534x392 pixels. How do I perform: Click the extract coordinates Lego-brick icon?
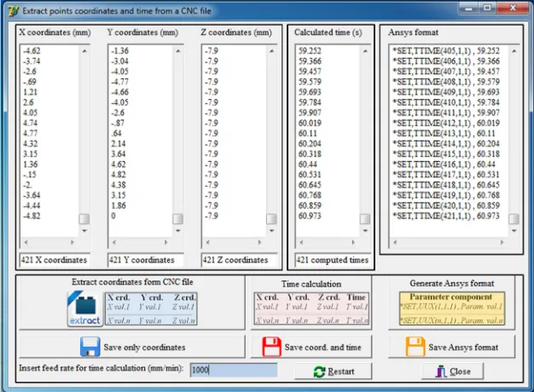coord(84,308)
